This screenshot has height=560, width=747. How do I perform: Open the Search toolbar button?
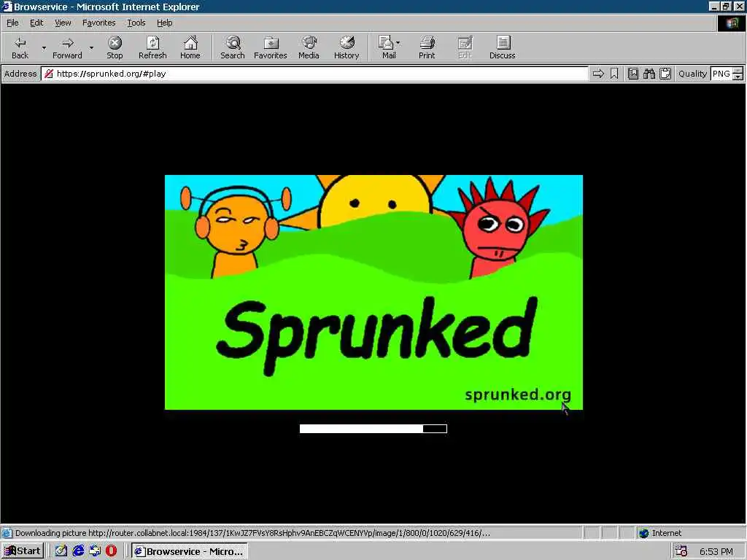tap(233, 47)
